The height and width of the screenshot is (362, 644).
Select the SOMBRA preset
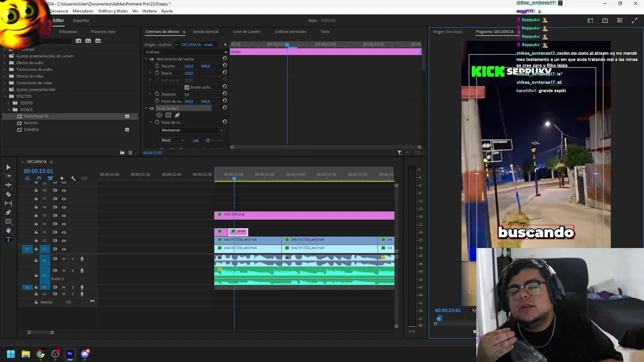pos(31,129)
